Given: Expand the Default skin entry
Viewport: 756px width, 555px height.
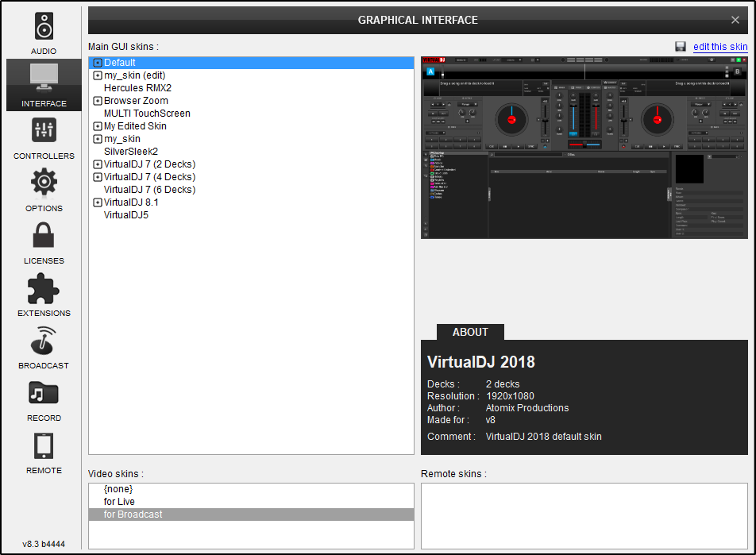Looking at the screenshot, I should (98, 63).
